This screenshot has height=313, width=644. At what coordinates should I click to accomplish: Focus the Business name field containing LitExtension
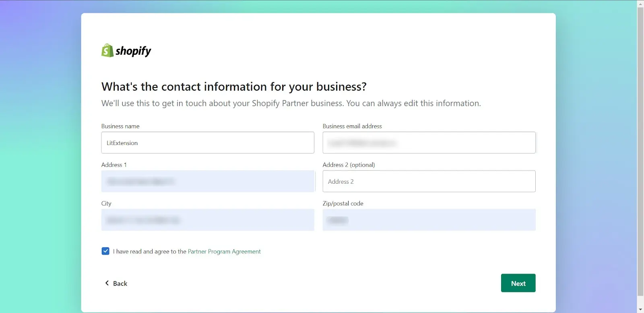(208, 143)
